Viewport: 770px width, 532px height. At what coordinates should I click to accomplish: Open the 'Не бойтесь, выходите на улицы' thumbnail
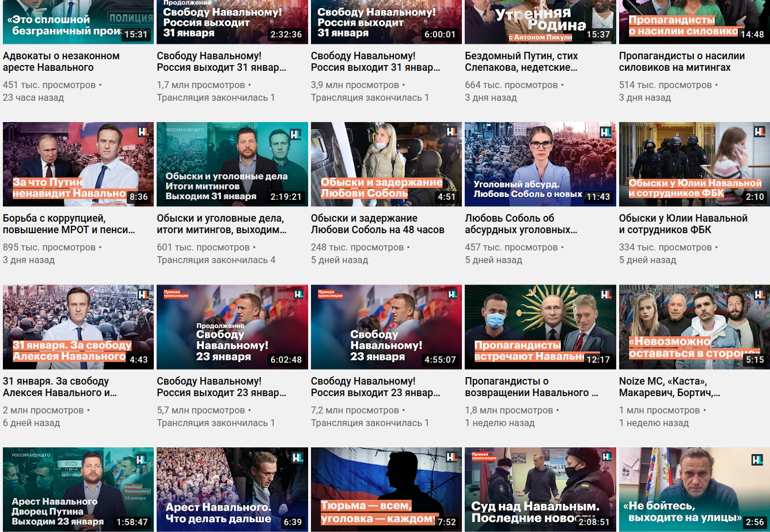[695, 489]
